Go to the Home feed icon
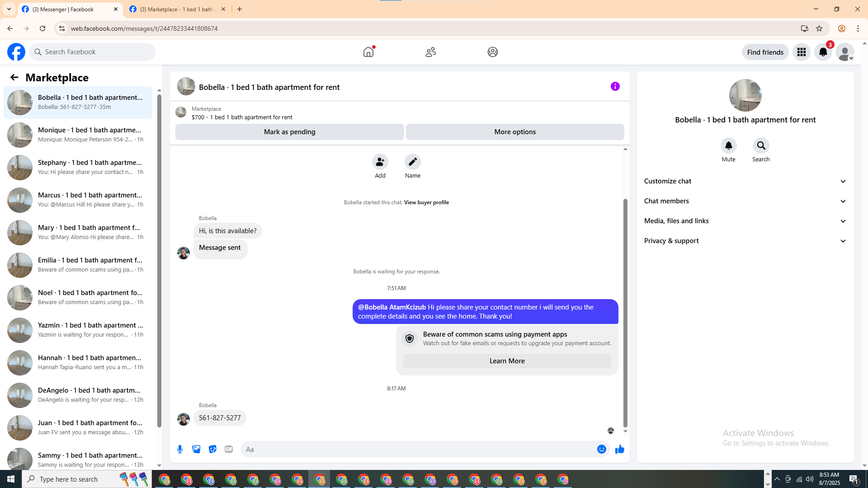This screenshot has width=868, height=488. coord(368,52)
